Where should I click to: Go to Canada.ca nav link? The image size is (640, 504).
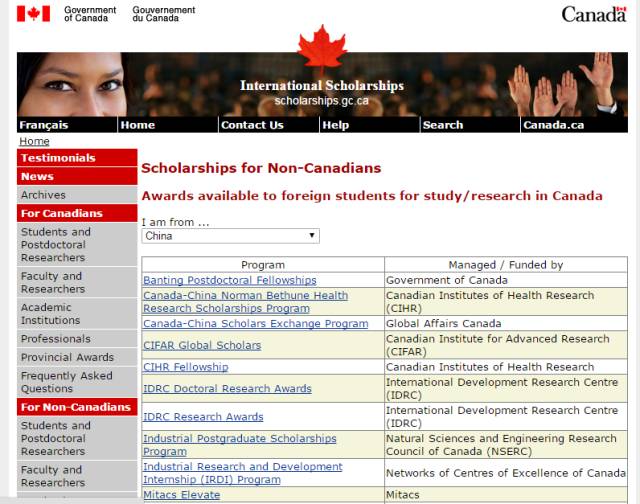574,125
